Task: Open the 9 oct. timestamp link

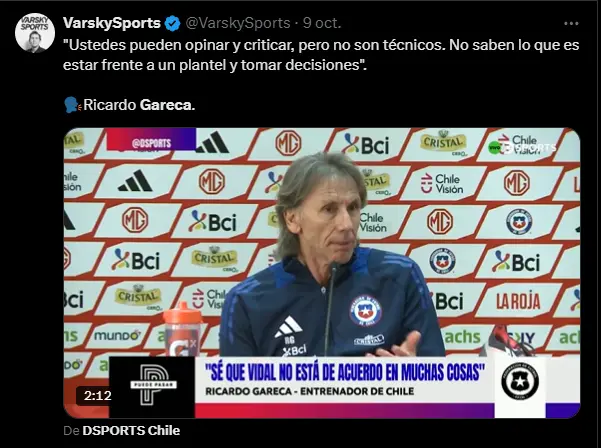Action: (322, 23)
